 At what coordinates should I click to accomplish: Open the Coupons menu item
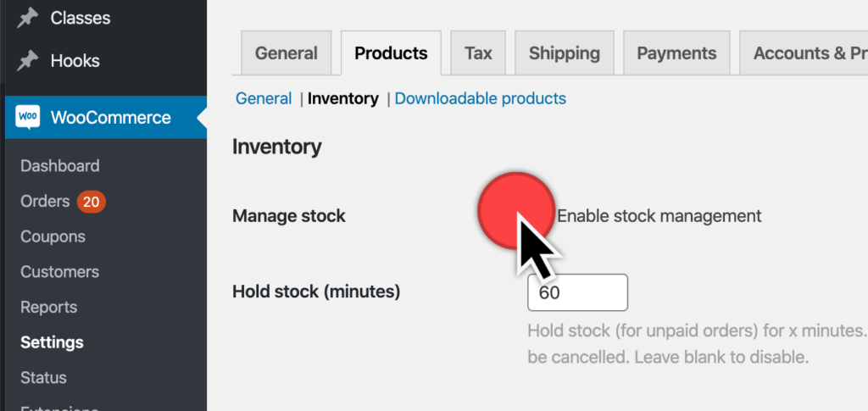[53, 236]
